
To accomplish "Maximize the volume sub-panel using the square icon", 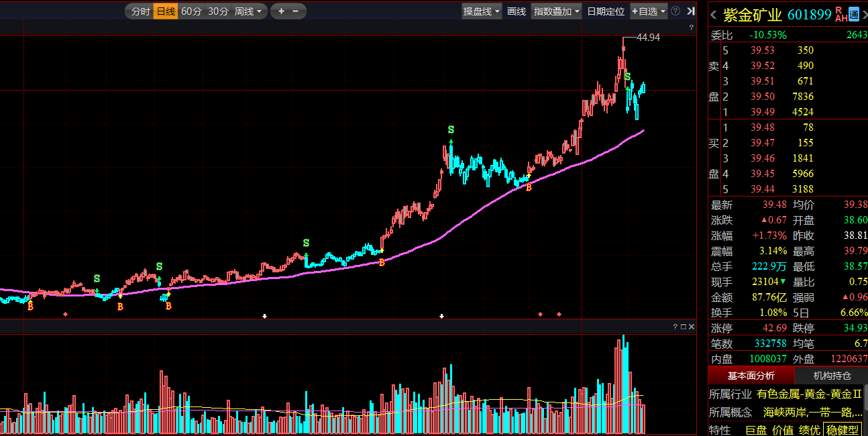I will point(684,327).
